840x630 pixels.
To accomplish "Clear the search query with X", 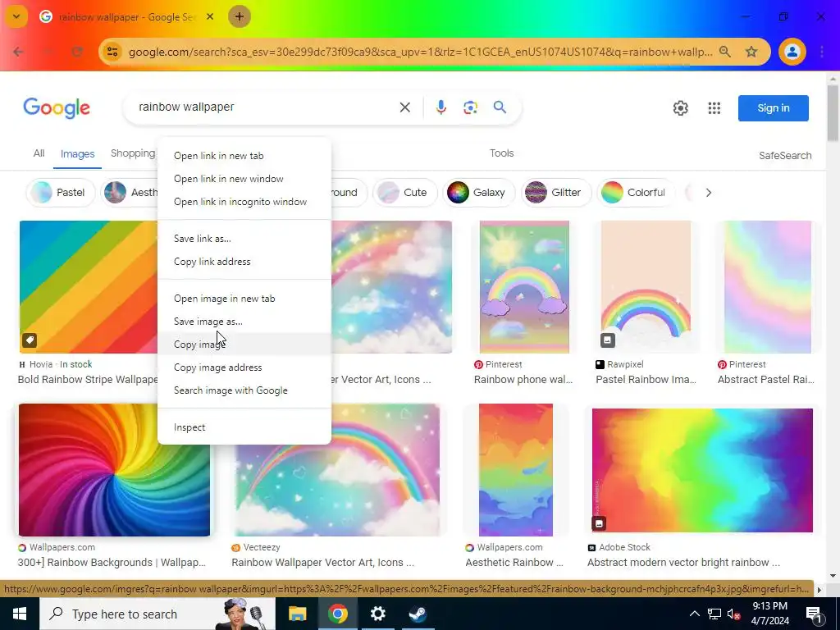I will pyautogui.click(x=405, y=107).
